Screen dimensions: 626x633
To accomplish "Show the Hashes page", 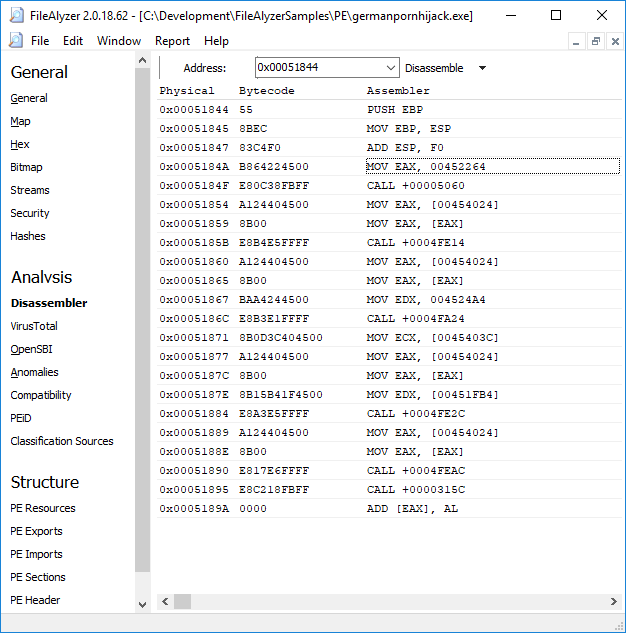I will [x=28, y=236].
